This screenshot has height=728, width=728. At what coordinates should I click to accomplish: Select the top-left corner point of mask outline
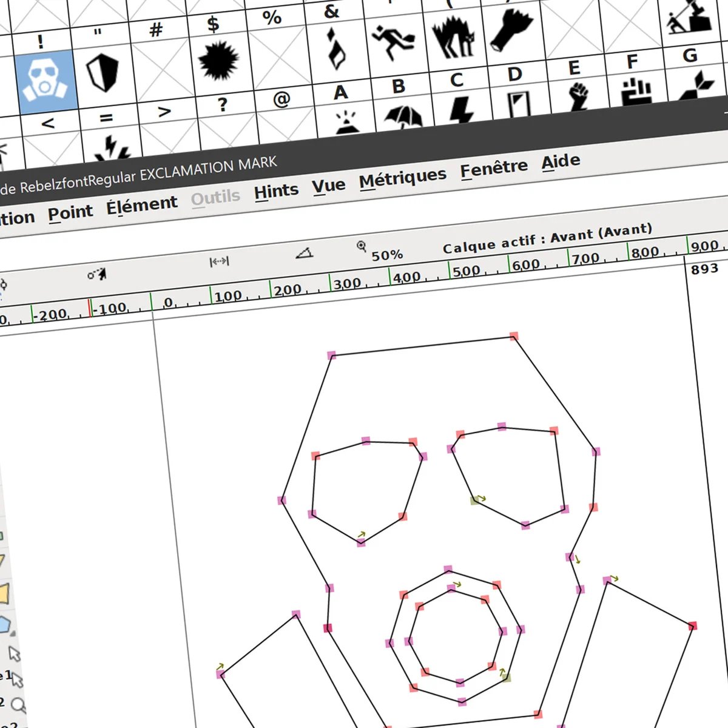[x=331, y=356]
